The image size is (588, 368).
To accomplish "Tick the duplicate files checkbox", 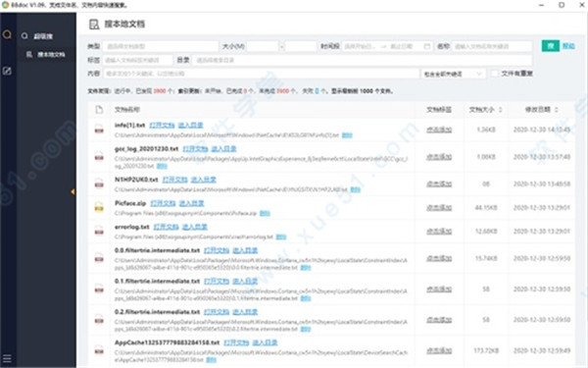I will point(495,74).
